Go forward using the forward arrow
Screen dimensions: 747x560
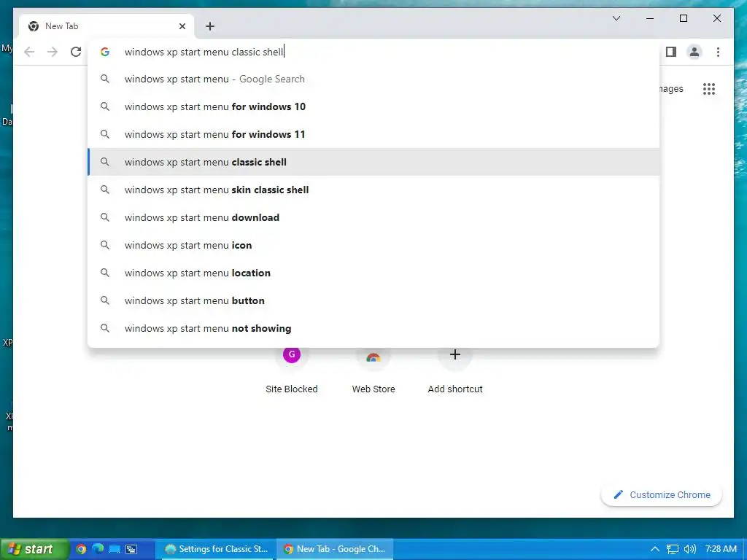[x=53, y=52]
